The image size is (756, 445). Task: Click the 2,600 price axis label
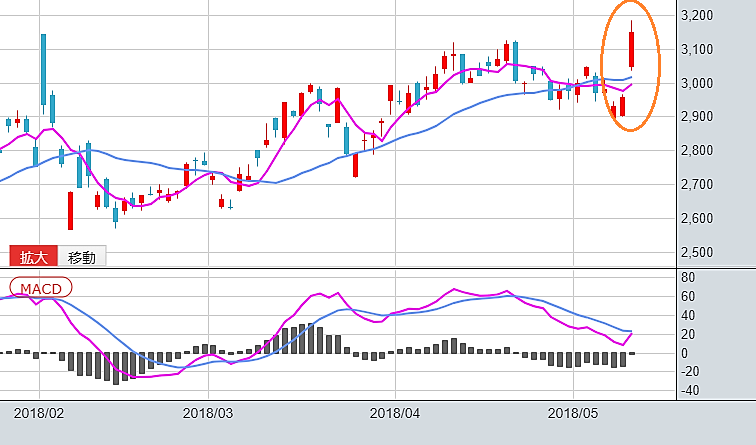click(x=697, y=218)
